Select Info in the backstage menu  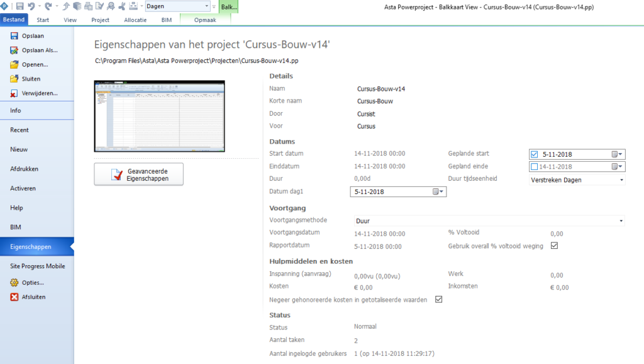click(x=37, y=110)
